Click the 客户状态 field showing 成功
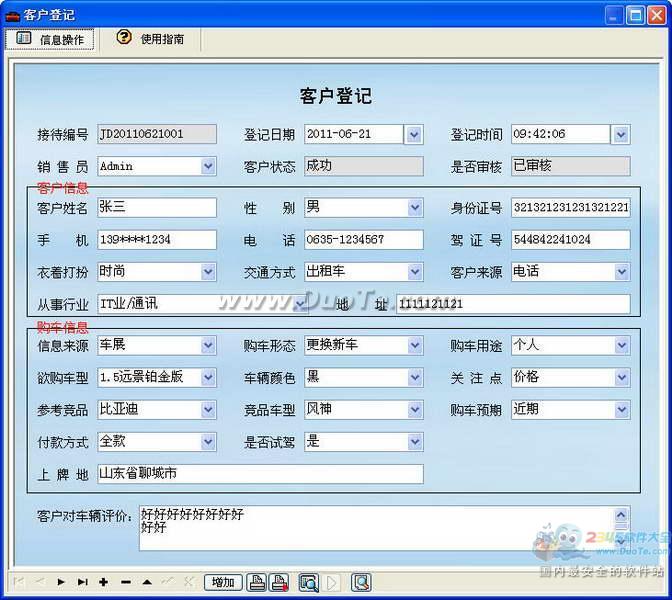This screenshot has width=672, height=600. (364, 166)
